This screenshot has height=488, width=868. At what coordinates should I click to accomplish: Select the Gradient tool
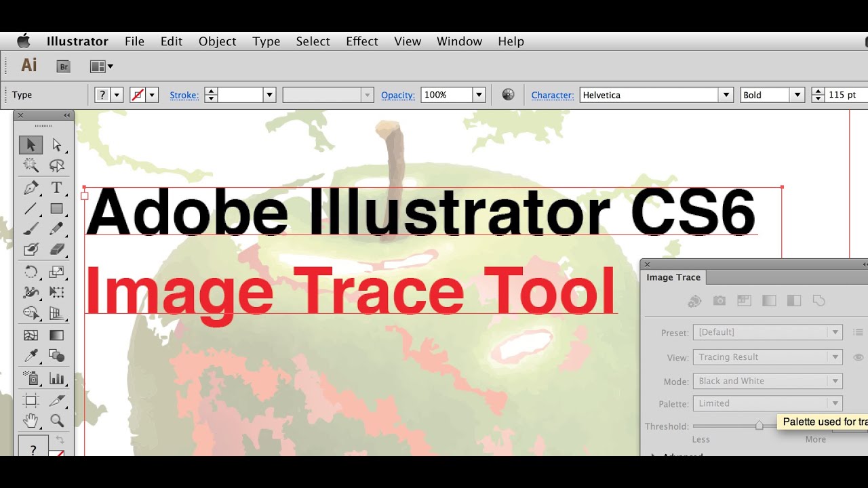(57, 335)
